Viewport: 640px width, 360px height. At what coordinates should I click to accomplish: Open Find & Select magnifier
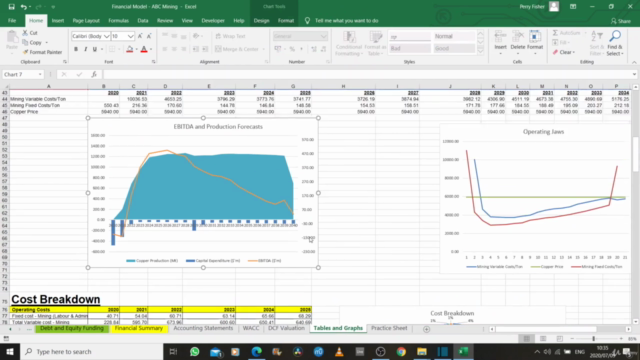pyautogui.click(x=615, y=43)
